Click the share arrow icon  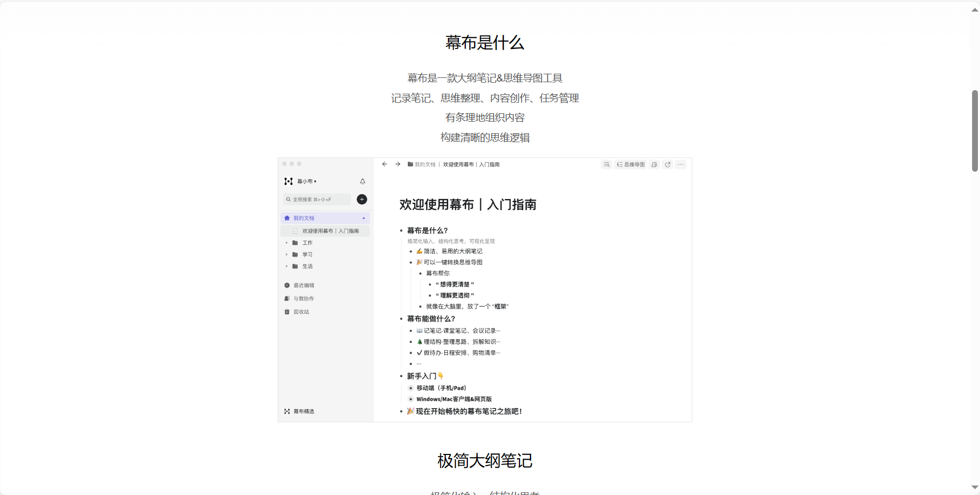[x=668, y=165]
